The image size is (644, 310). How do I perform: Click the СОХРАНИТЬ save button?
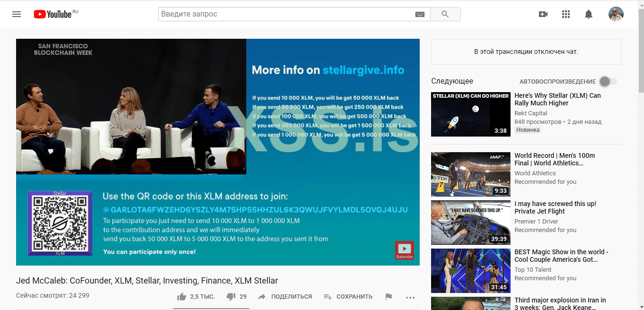(354, 297)
